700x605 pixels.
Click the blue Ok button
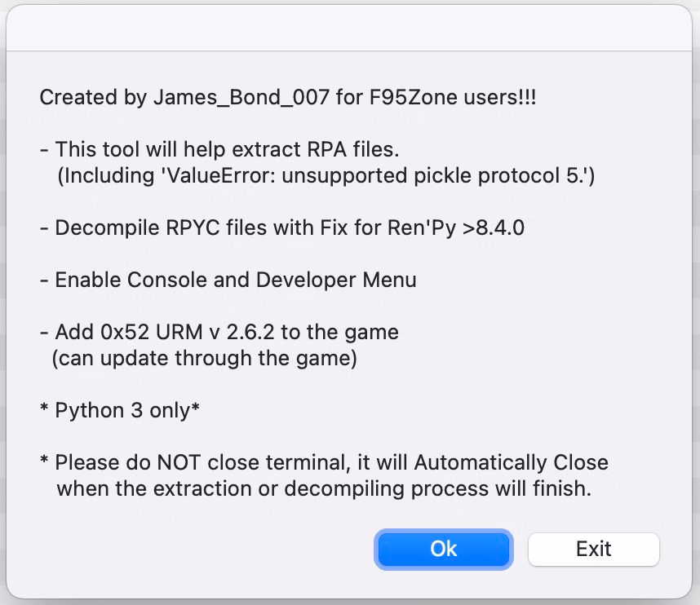click(443, 549)
